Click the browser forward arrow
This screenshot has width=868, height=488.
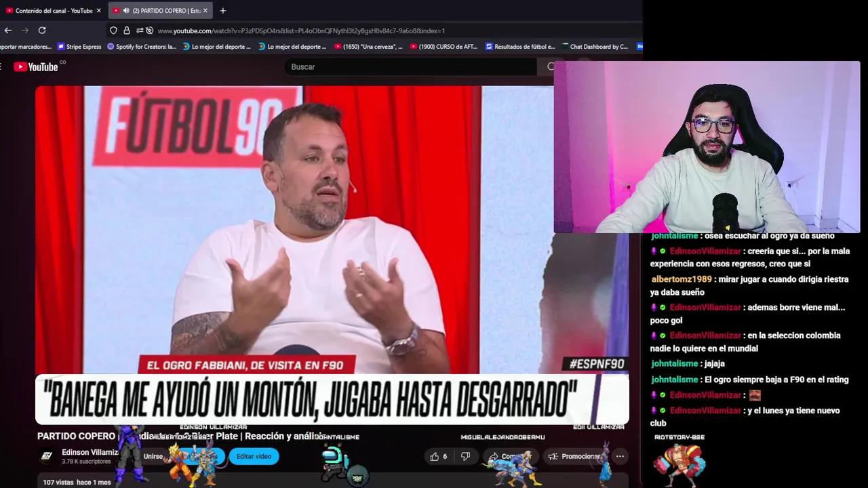25,30
